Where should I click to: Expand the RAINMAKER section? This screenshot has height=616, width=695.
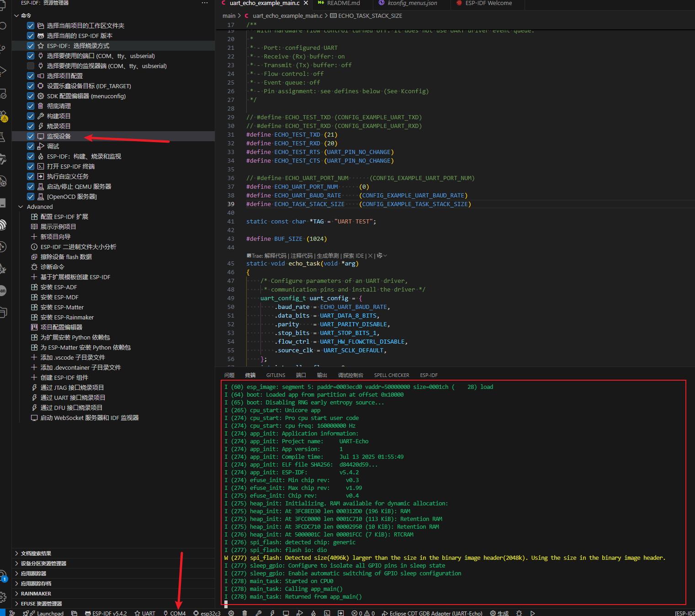click(x=17, y=594)
